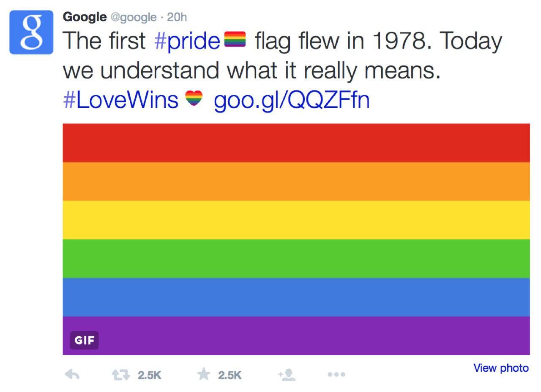The width and height of the screenshot is (541, 392).
Task: Click the retweet count 2.5K
Action: pyautogui.click(x=150, y=375)
